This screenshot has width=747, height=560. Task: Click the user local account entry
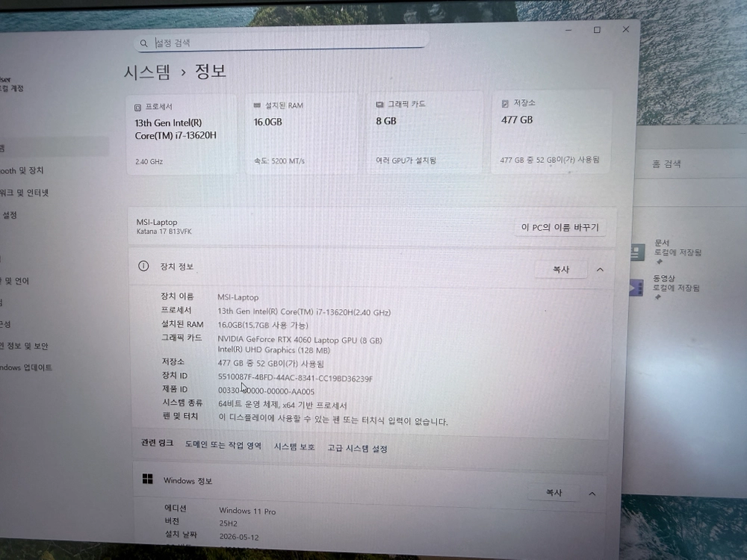(x=11, y=84)
